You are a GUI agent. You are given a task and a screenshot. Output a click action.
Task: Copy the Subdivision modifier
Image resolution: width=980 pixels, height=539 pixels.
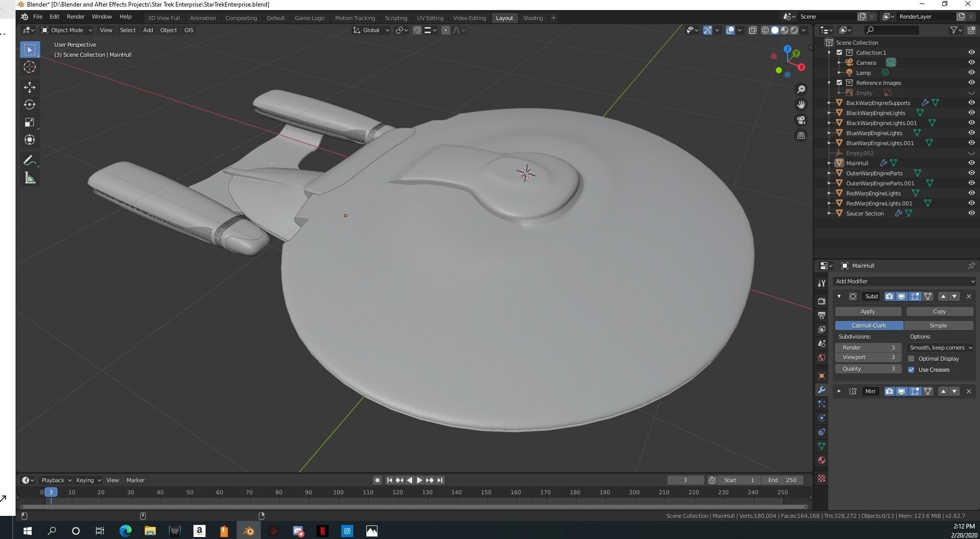coord(939,311)
